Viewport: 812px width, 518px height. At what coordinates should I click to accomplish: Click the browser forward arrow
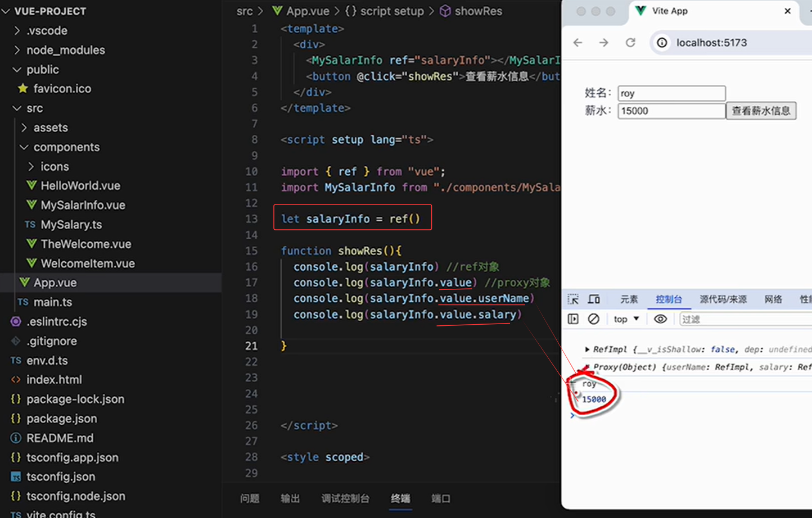tap(604, 43)
